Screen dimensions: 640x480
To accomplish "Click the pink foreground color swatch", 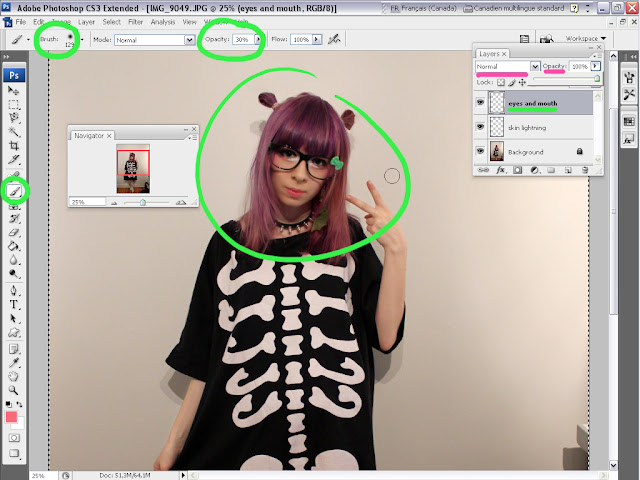I will (11, 417).
